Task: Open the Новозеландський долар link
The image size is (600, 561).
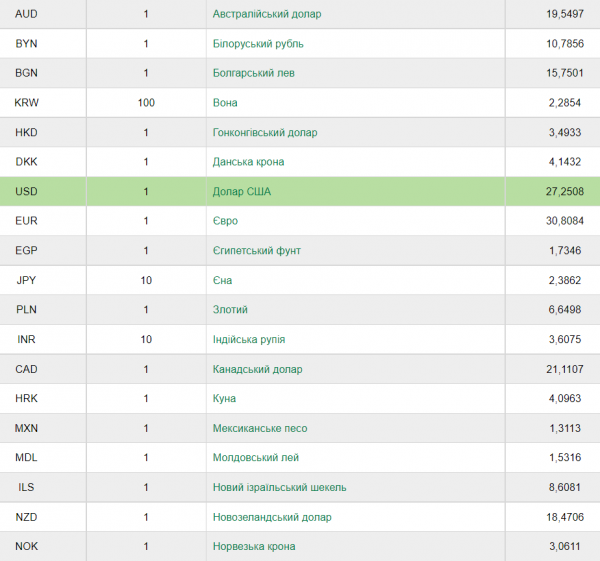Action: point(272,517)
